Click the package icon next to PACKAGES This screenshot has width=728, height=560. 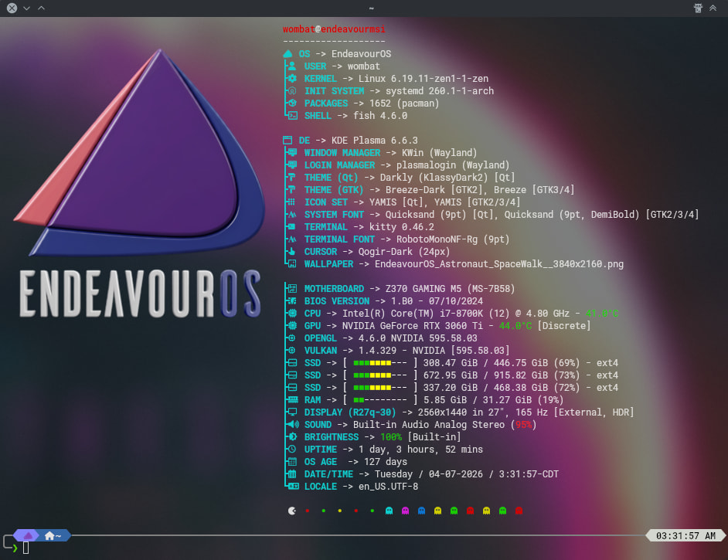[292, 104]
